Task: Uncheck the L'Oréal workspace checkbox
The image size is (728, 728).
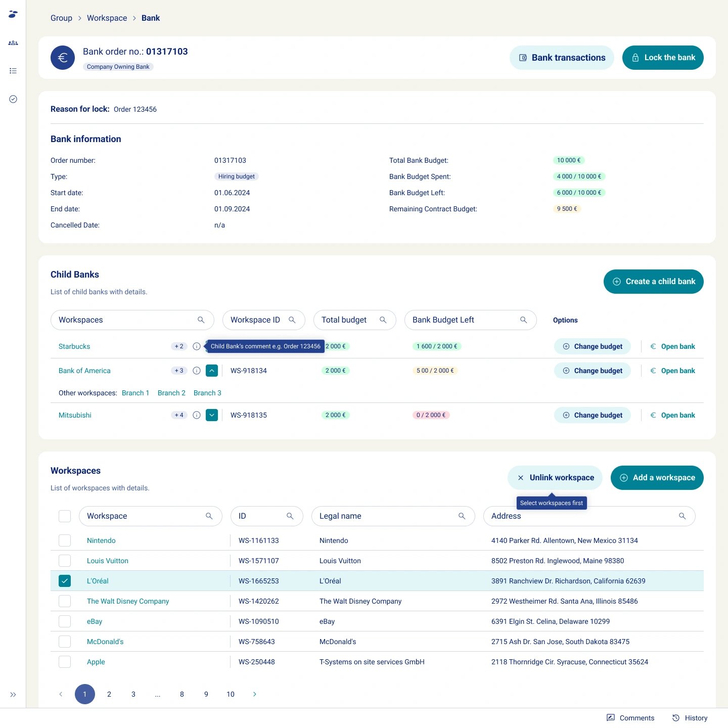Action: click(65, 581)
